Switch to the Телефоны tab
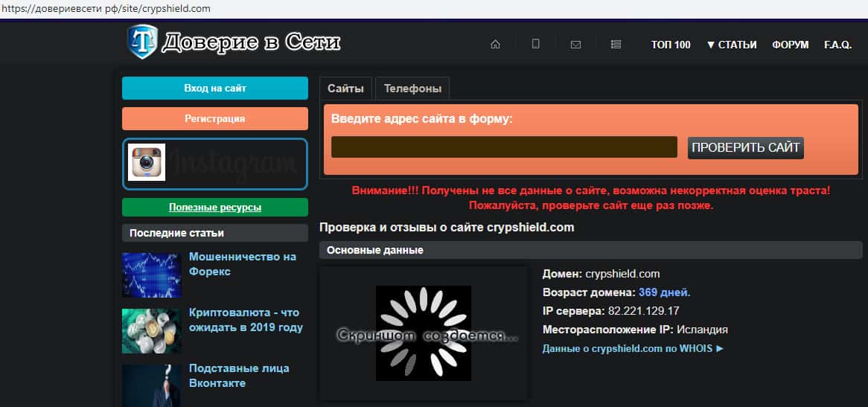This screenshot has width=868, height=407. (x=412, y=89)
